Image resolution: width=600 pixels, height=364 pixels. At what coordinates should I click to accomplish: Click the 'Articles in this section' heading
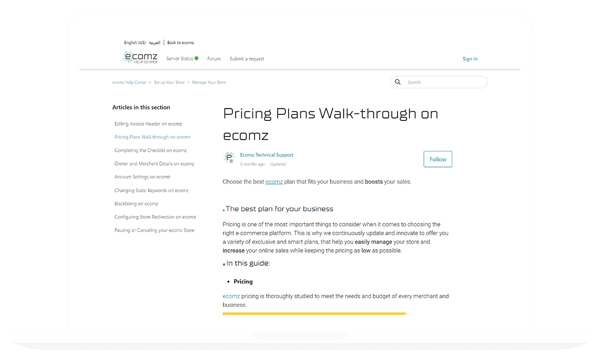[141, 107]
